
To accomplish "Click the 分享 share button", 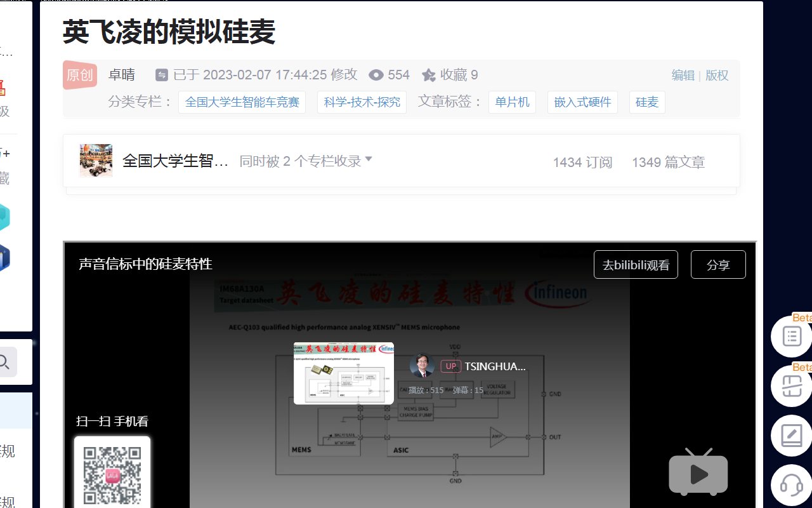I will 718,265.
